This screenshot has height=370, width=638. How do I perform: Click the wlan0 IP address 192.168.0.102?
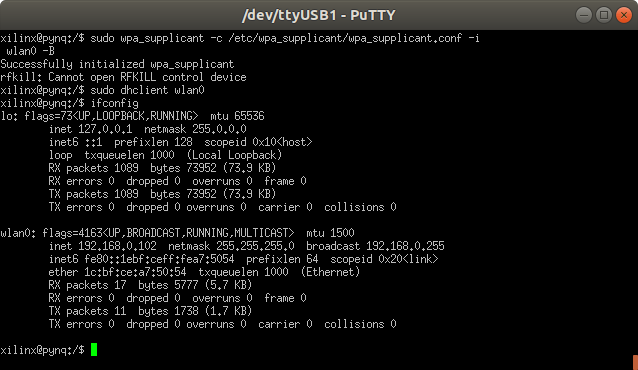coord(117,246)
